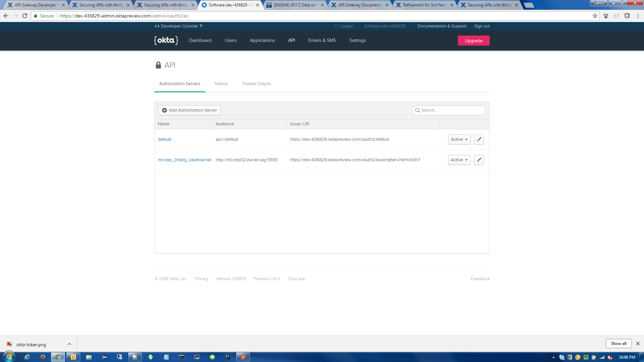Click the Add Authorization Server button
The width and height of the screenshot is (644, 362).
coord(189,110)
